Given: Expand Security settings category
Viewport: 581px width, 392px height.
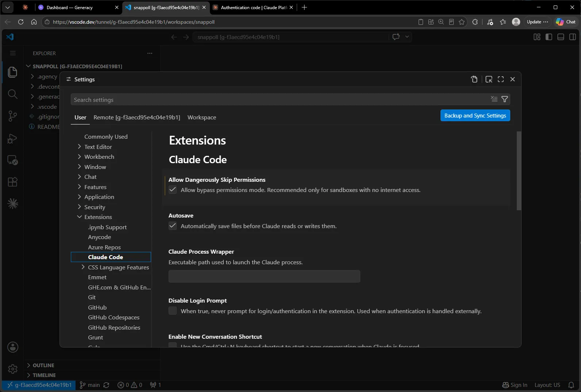Looking at the screenshot, I should click(x=80, y=207).
